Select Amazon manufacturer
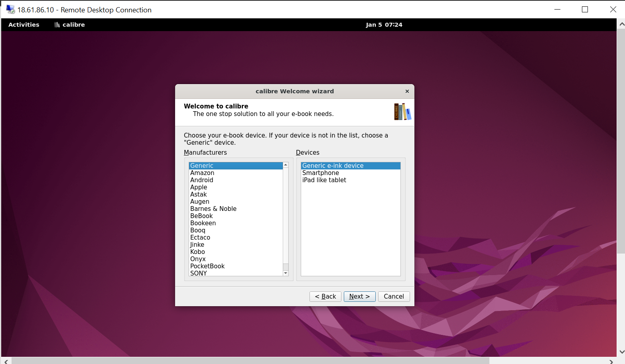Screen dimensions: 625x364 click(x=236, y=173)
